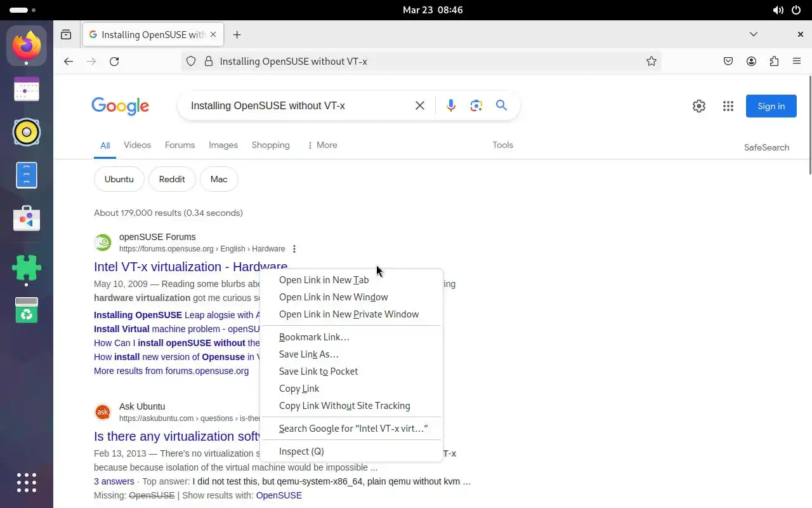The height and width of the screenshot is (508, 812).
Task: Filter results with Mac chip
Action: pos(219,179)
